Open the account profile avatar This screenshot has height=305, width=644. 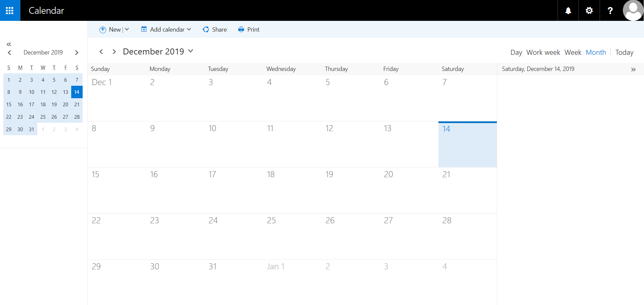point(633,10)
